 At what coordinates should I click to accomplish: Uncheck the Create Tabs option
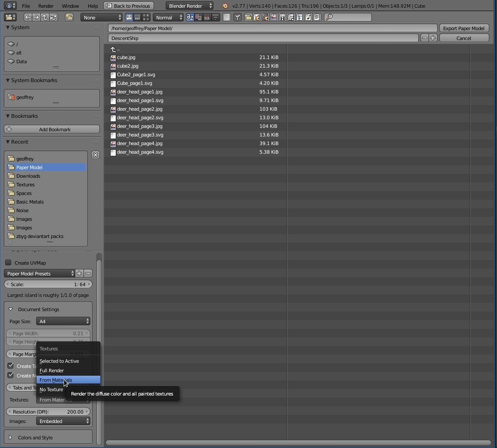9,366
